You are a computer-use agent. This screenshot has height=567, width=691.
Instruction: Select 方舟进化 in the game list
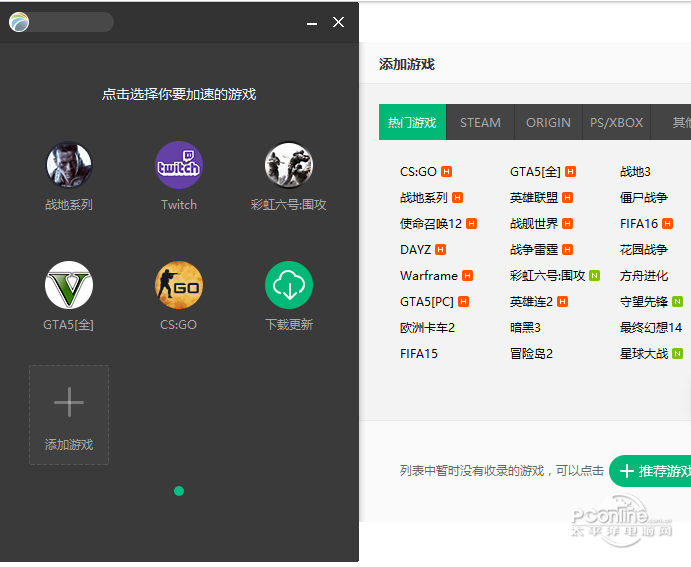pos(643,275)
